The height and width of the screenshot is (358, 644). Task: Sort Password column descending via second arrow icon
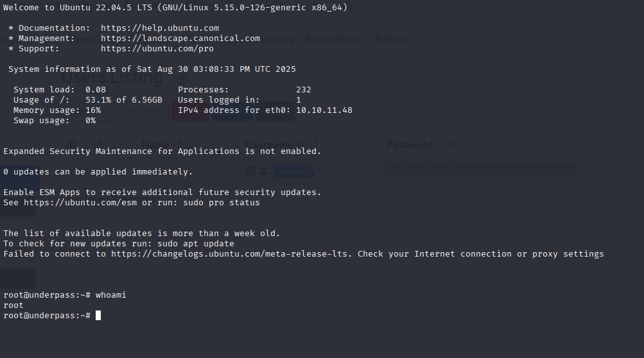(453, 144)
